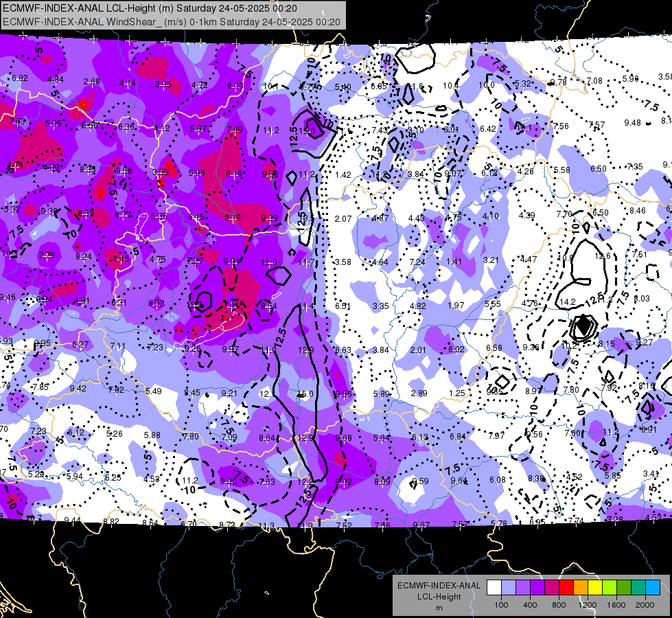Click the teal legend swatch before 2000

[x=638, y=588]
